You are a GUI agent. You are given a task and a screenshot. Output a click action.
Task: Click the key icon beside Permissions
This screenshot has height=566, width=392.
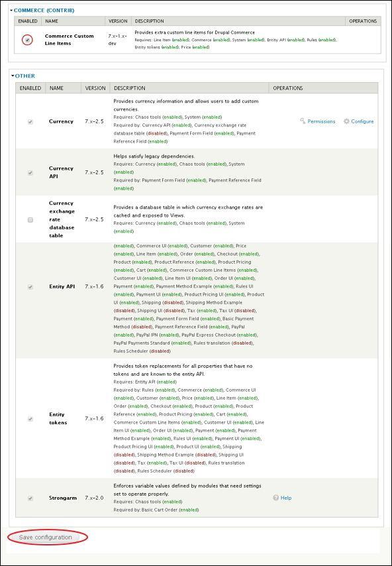[x=302, y=121]
